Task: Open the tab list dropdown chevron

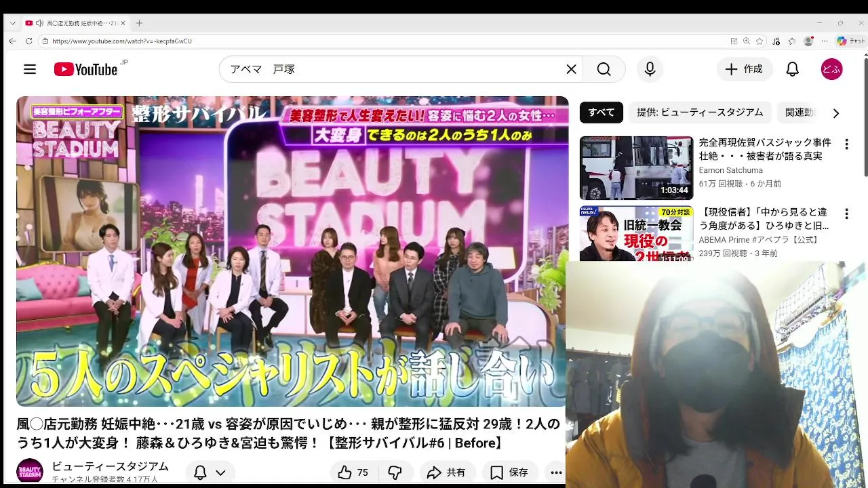Action: [12, 23]
